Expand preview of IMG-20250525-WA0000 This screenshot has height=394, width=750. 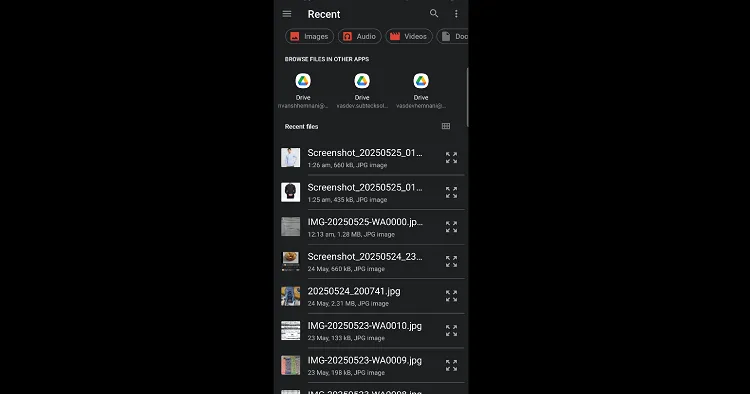click(x=452, y=227)
